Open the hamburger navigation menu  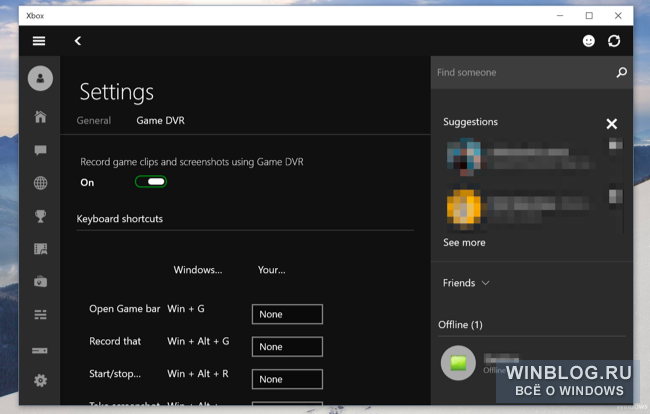pyautogui.click(x=39, y=41)
